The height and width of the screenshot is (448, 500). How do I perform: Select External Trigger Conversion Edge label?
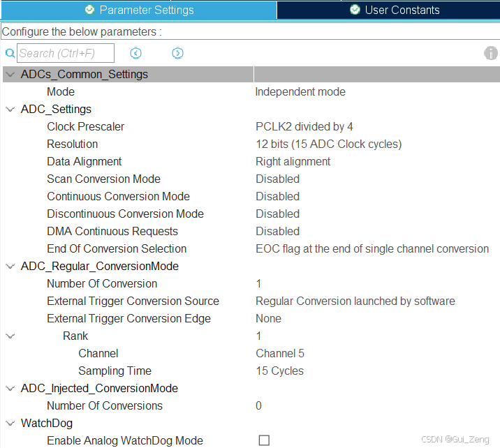pos(128,319)
